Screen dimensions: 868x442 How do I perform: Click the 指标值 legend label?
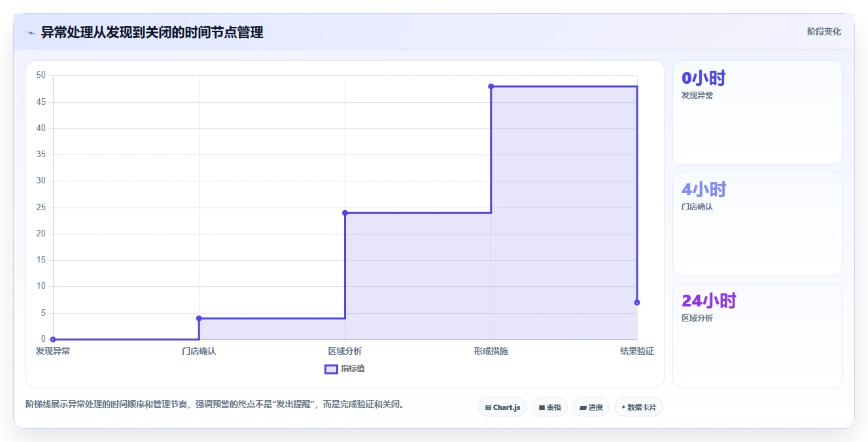(353, 369)
